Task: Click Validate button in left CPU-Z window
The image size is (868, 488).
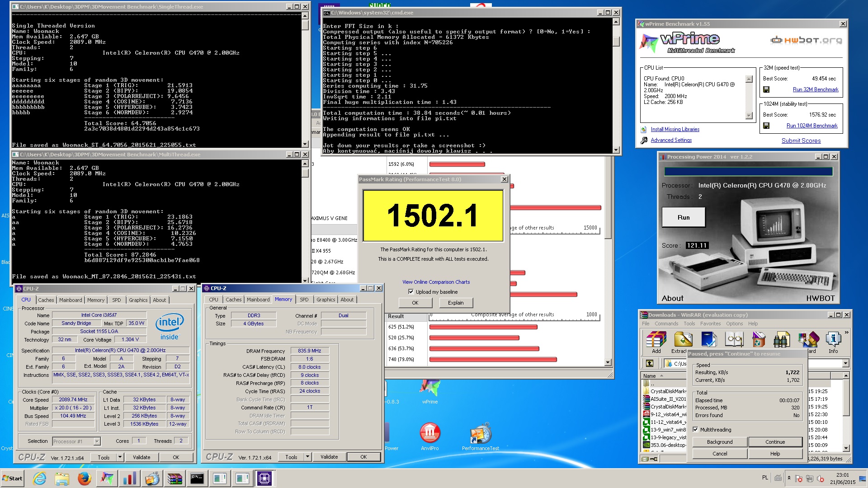Action: [x=142, y=457]
